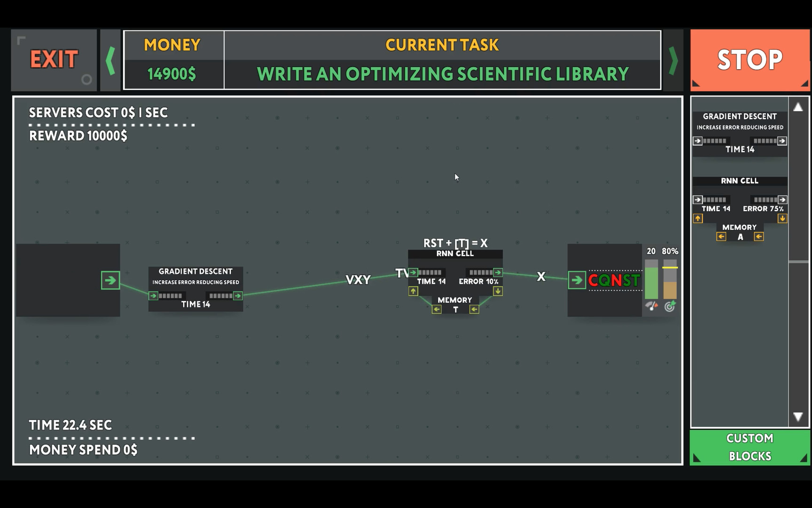The image size is (812, 508).
Task: Click the green arrow port on the CQNST block
Action: coord(577,280)
